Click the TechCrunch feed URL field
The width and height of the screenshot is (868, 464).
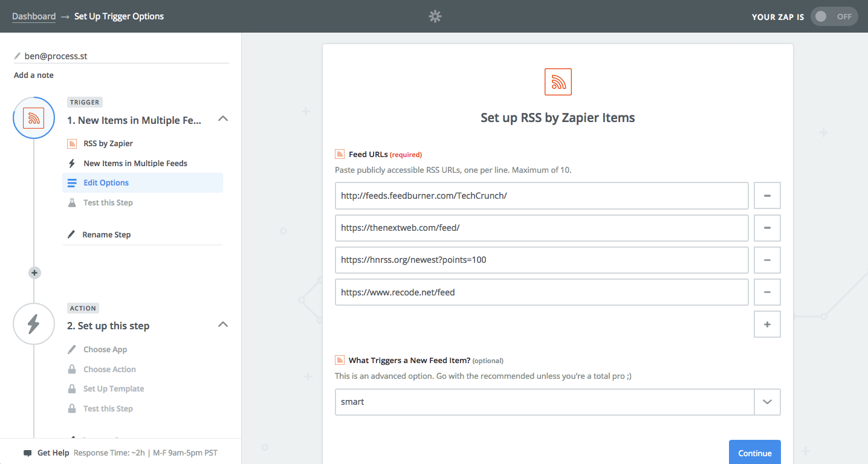click(x=542, y=196)
